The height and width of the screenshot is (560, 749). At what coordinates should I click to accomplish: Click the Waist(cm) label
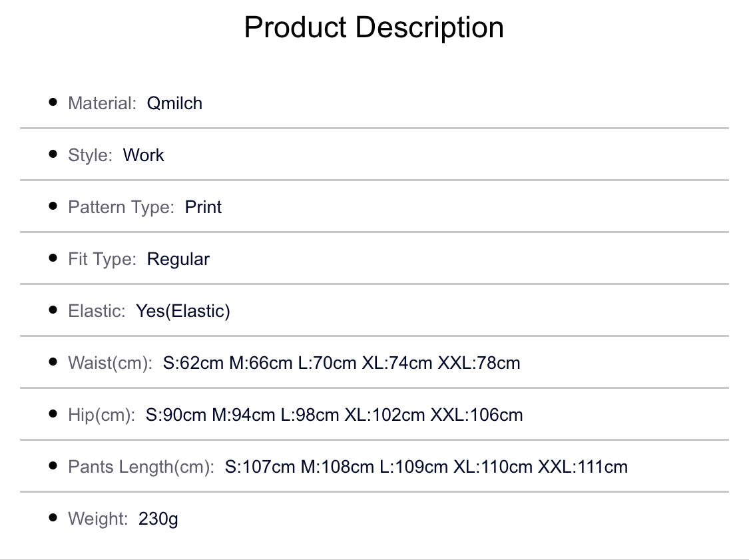(x=110, y=363)
